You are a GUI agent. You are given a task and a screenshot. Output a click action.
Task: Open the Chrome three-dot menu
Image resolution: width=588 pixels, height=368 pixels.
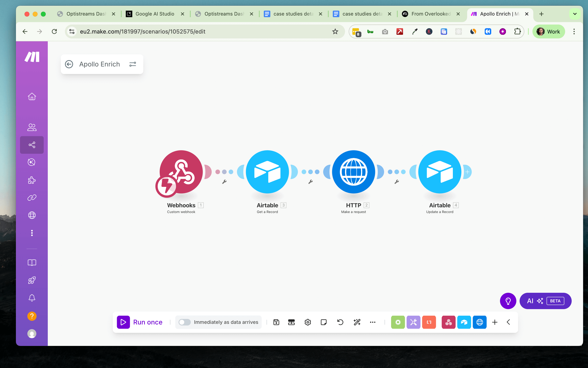574,31
